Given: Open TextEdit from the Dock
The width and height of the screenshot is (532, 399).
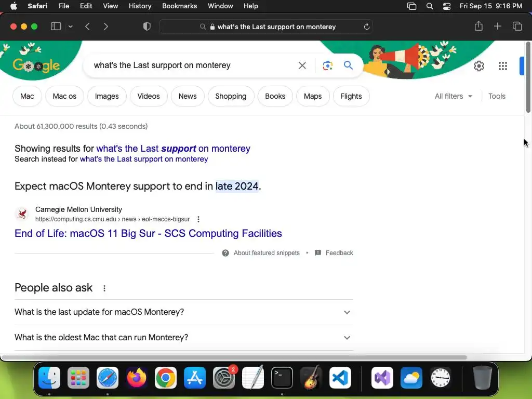Looking at the screenshot, I should [253, 378].
